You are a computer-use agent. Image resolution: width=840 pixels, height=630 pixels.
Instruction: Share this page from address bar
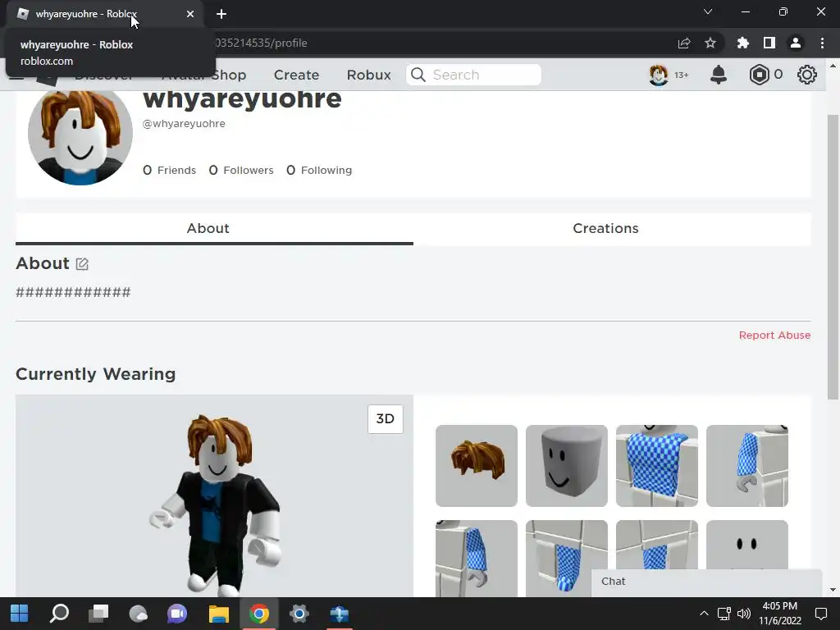(683, 43)
